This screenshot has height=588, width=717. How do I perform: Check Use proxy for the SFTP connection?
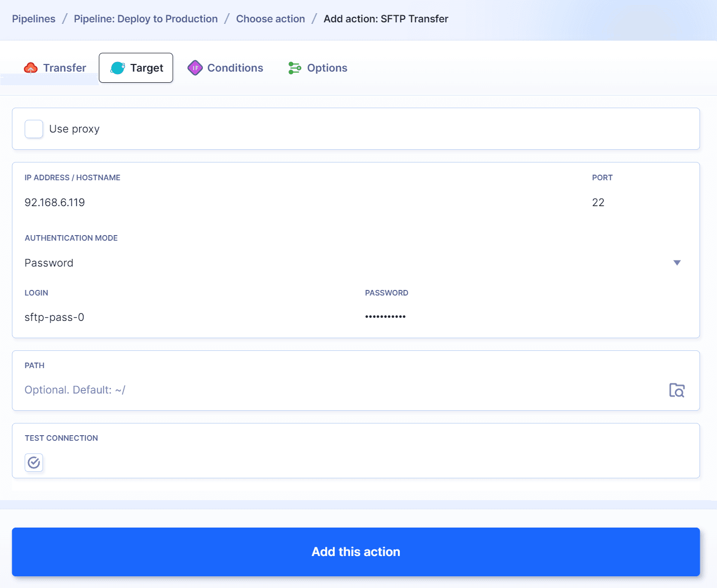click(x=34, y=129)
